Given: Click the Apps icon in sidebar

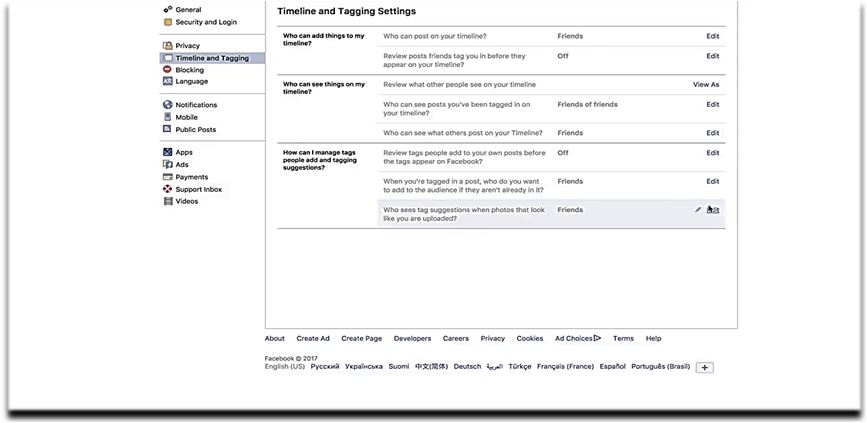Looking at the screenshot, I should pos(168,152).
